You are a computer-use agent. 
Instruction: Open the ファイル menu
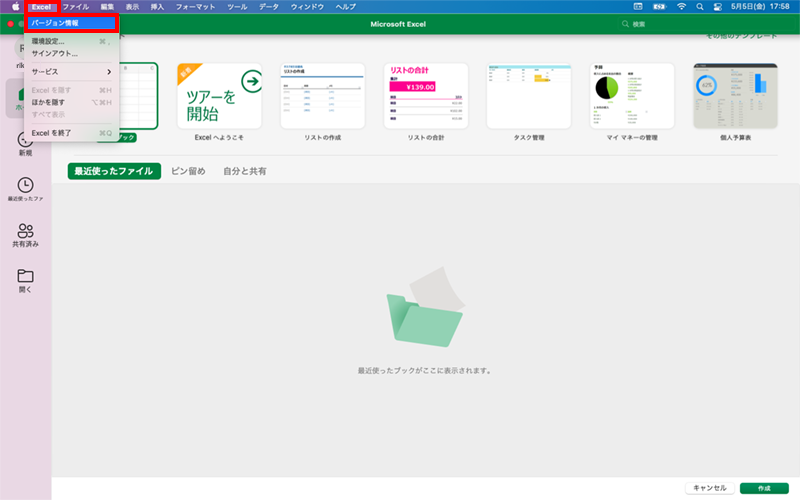click(x=76, y=7)
